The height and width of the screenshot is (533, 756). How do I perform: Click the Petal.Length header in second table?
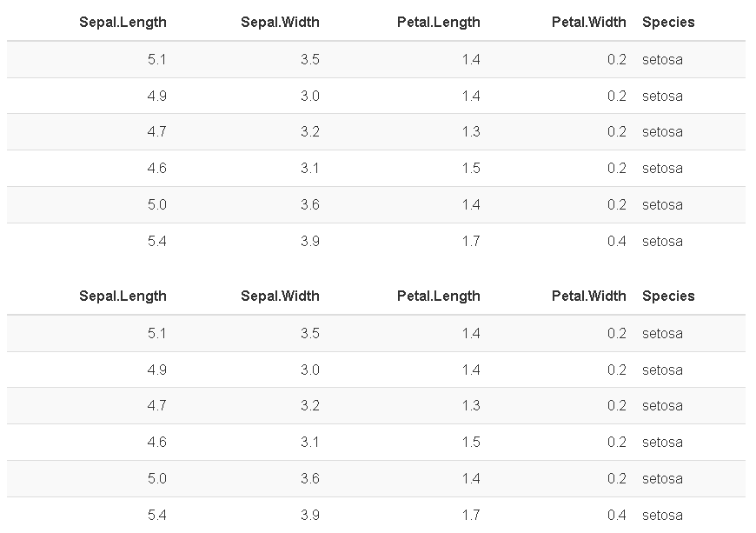pyautogui.click(x=439, y=296)
